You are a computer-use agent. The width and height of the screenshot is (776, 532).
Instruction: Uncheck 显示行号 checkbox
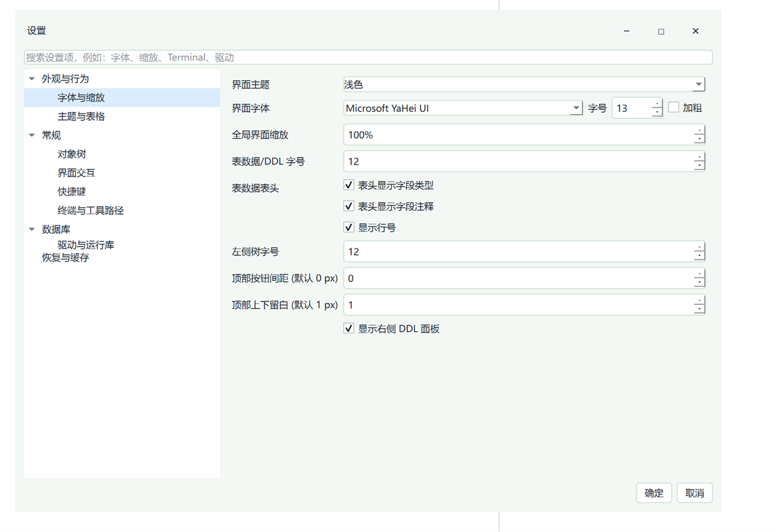click(x=349, y=227)
